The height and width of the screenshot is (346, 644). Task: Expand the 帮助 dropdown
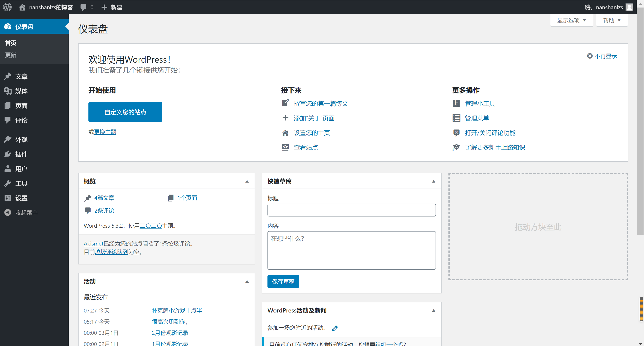point(612,20)
